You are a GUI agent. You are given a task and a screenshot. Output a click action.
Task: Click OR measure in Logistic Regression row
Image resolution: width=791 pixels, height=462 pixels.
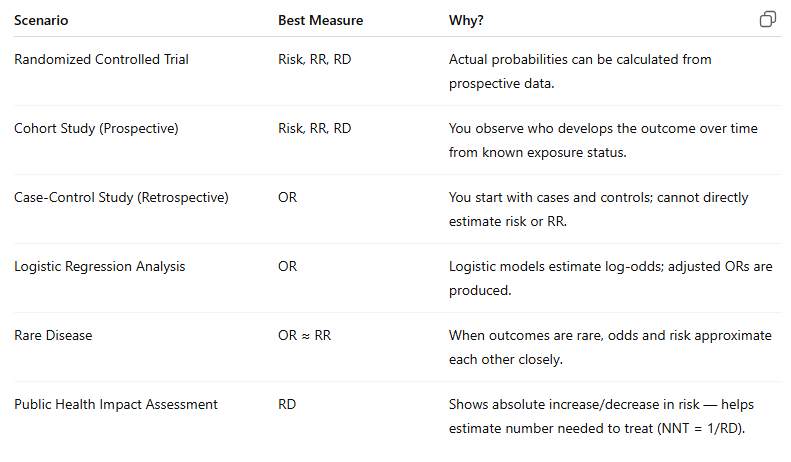288,266
